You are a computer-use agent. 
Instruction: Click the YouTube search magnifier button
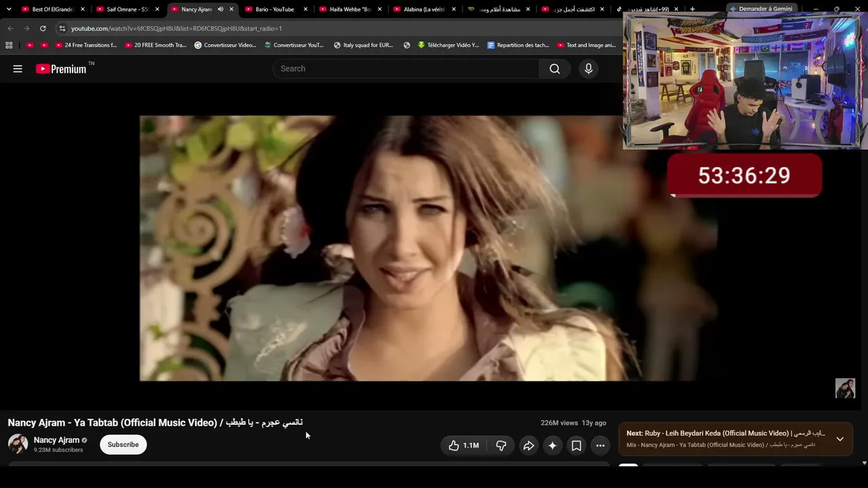(x=555, y=68)
